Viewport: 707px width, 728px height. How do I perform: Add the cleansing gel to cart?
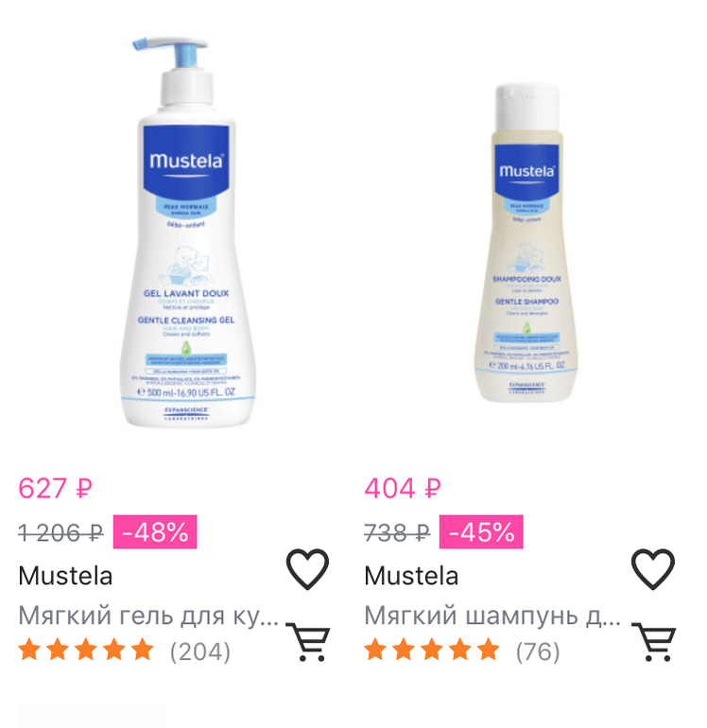pyautogui.click(x=308, y=642)
